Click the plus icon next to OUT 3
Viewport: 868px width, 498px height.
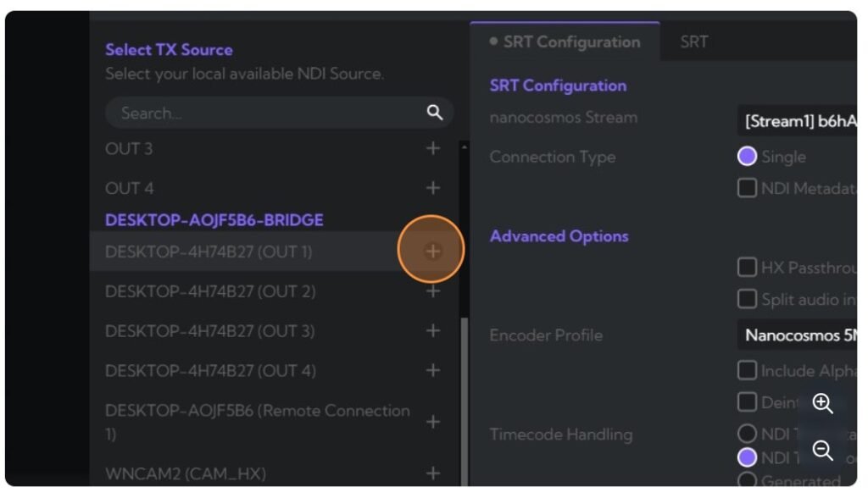click(432, 147)
